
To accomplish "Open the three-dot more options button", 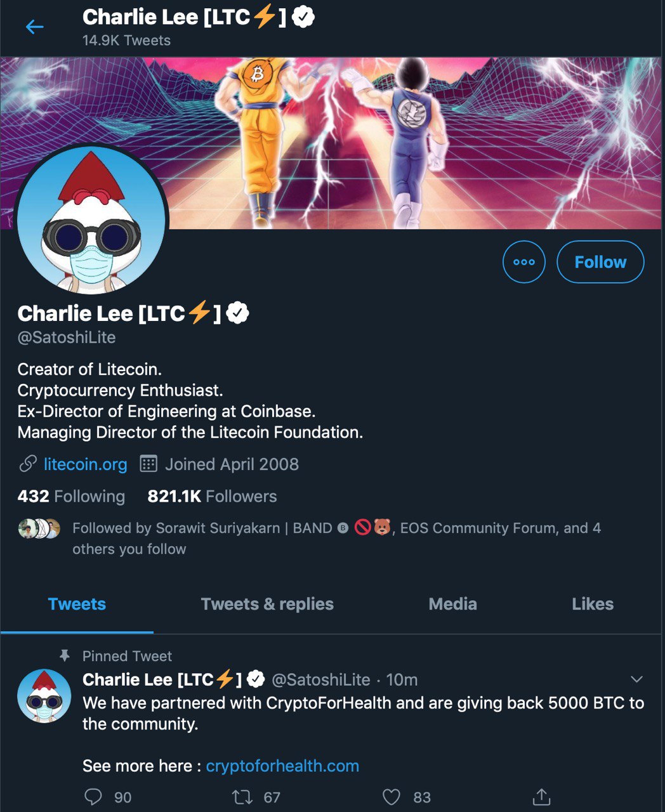I will [524, 262].
